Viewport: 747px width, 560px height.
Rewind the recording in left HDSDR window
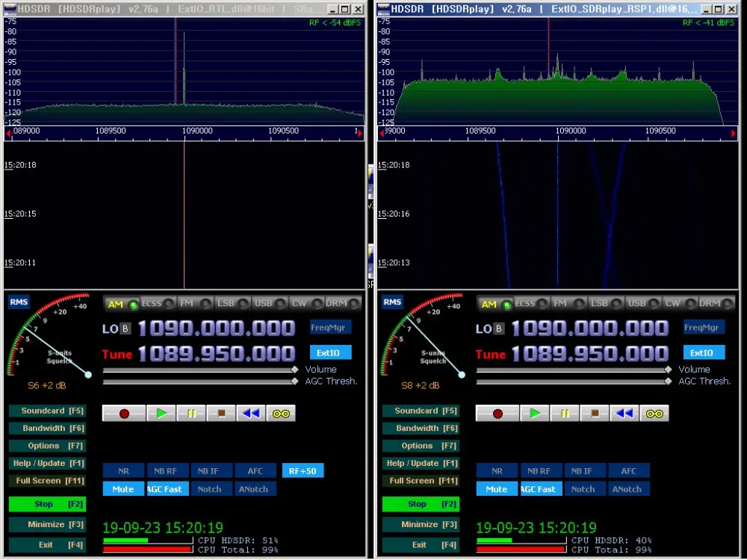[251, 414]
